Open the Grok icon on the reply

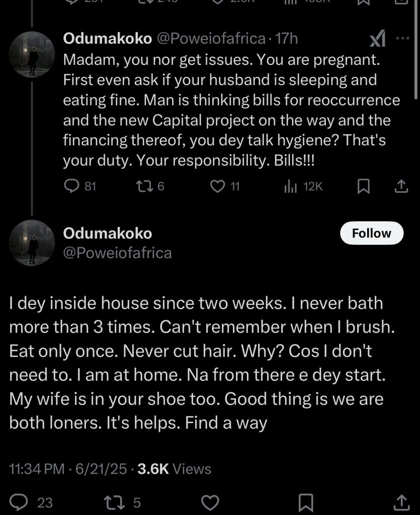pos(377,38)
